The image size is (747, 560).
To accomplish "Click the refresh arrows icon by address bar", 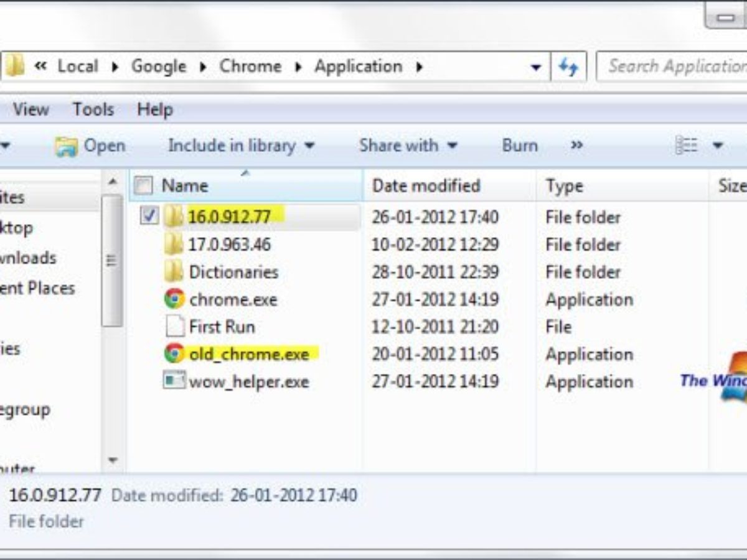I will point(568,67).
